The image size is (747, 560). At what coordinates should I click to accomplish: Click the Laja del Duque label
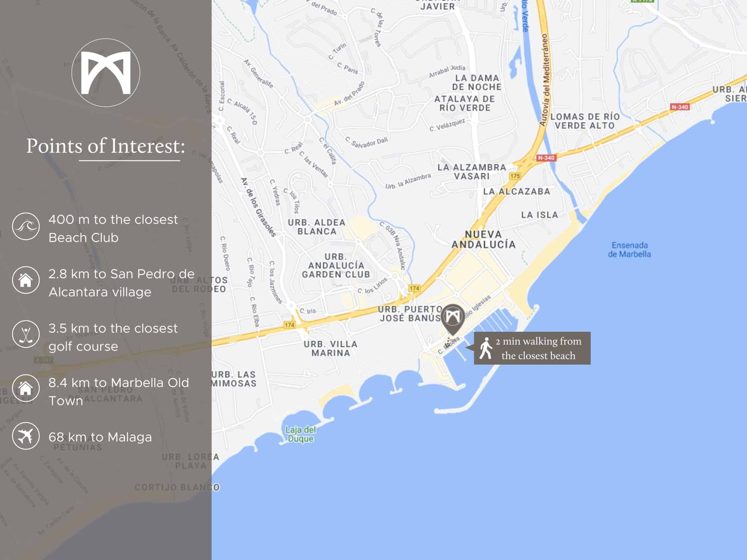coord(301,434)
